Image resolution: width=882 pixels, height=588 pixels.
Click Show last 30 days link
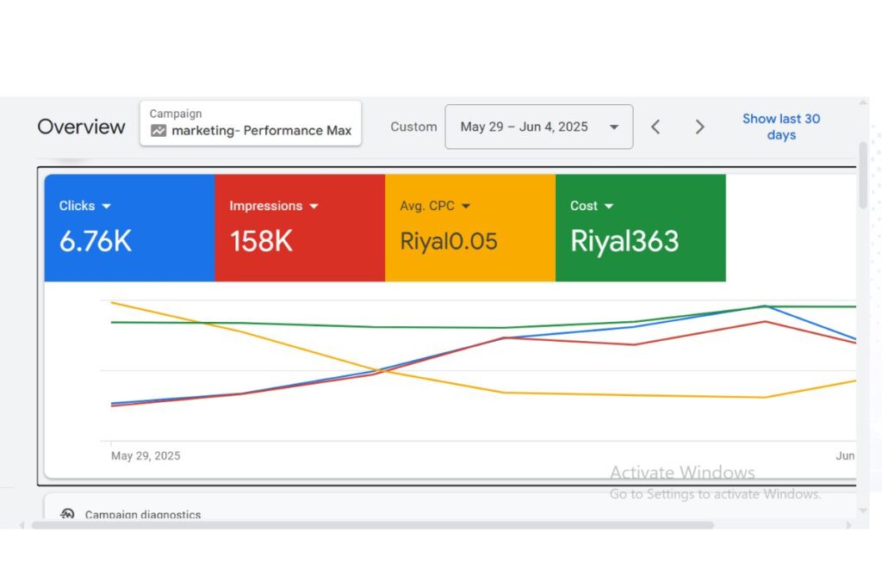point(781,127)
